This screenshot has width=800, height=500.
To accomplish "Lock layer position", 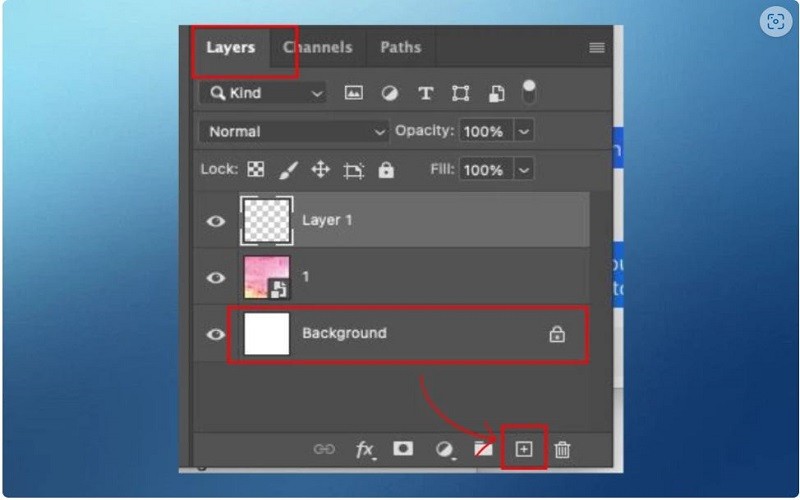I will (320, 169).
